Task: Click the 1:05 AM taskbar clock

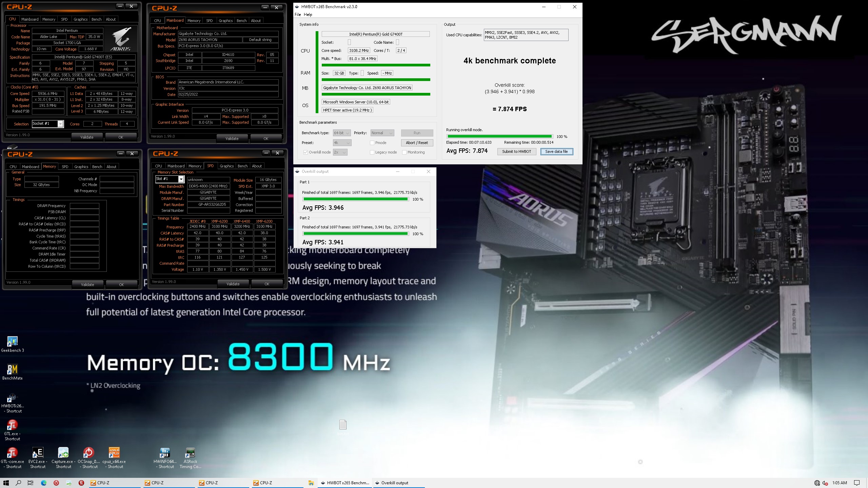Action: (840, 483)
